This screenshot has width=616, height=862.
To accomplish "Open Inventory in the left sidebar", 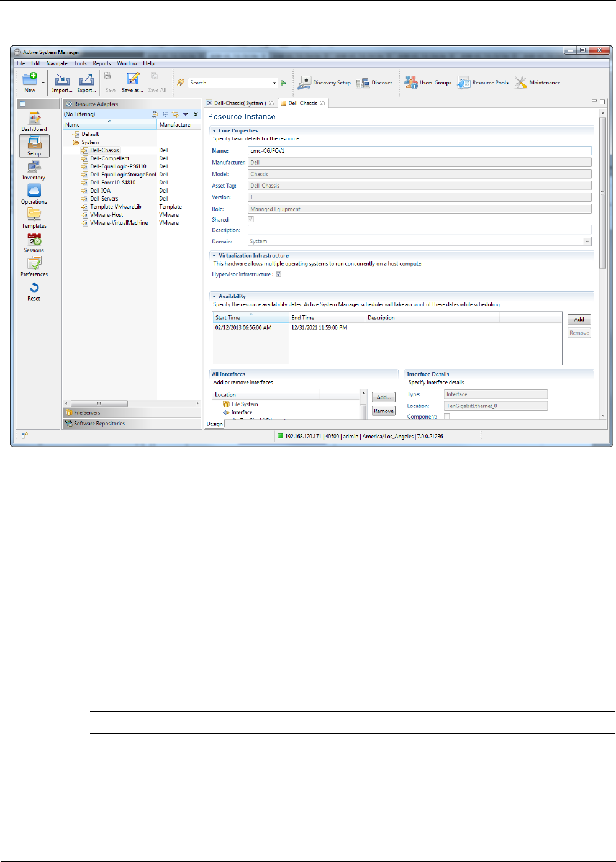I will pos(34,170).
